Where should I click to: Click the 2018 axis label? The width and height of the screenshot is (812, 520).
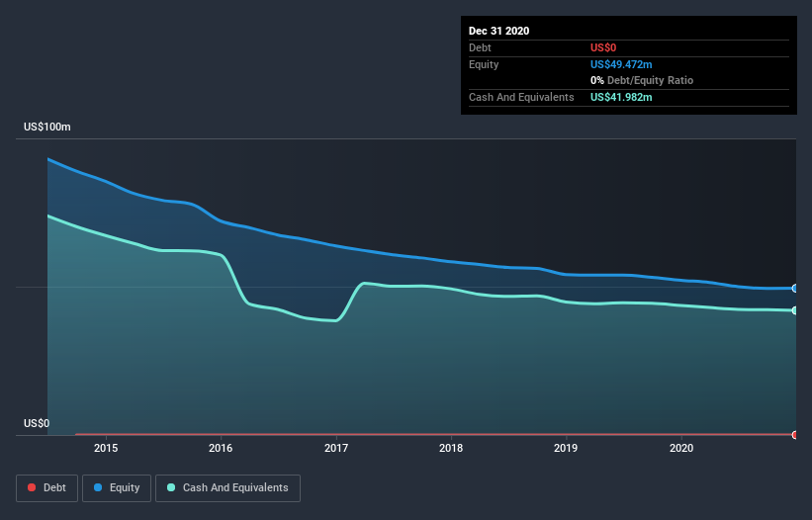[x=451, y=448]
